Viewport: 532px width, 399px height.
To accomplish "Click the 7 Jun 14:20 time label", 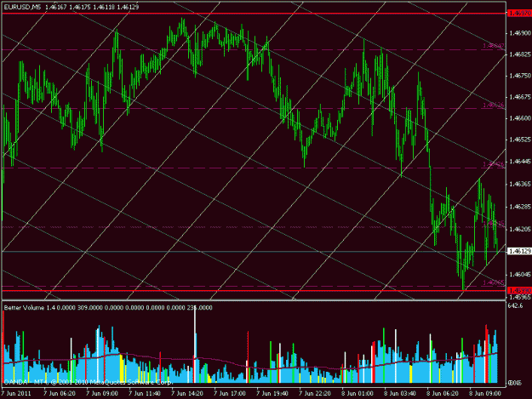I will (187, 394).
